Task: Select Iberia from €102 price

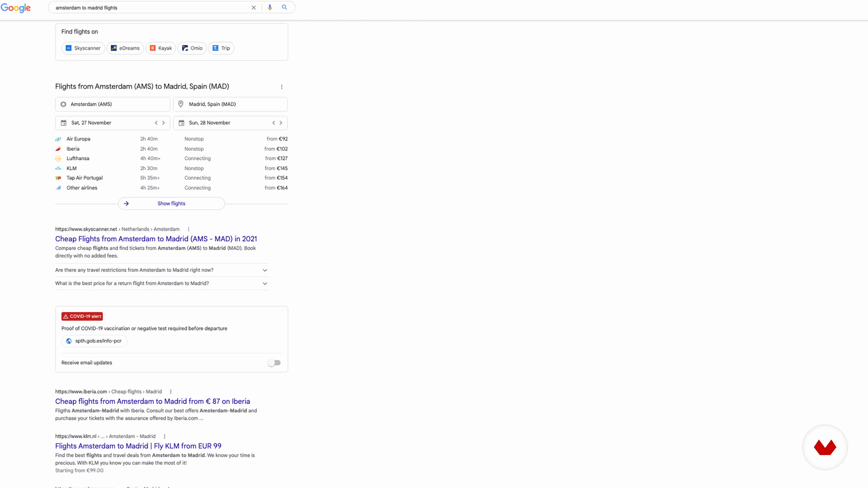Action: [276, 148]
